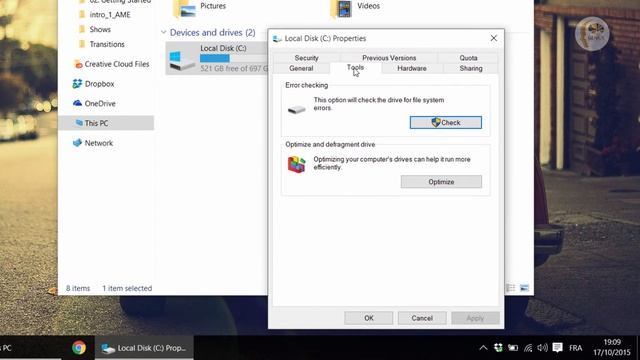Select the Tools tab

[x=356, y=68]
